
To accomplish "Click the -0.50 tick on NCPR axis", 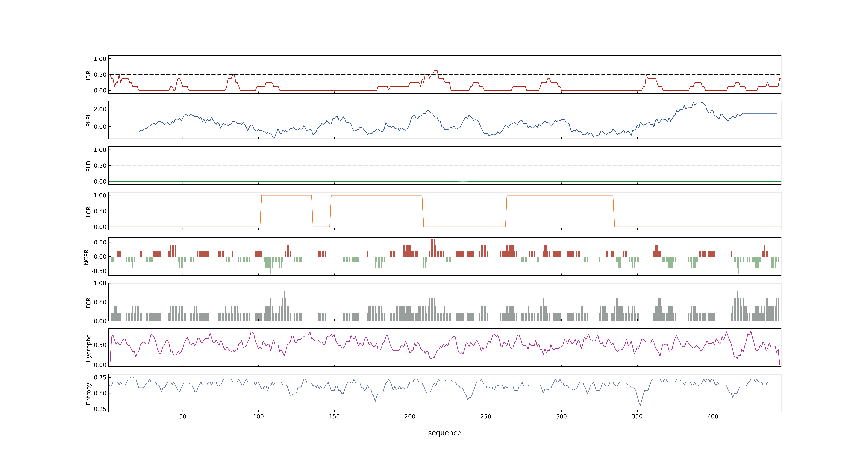I will pyautogui.click(x=99, y=271).
